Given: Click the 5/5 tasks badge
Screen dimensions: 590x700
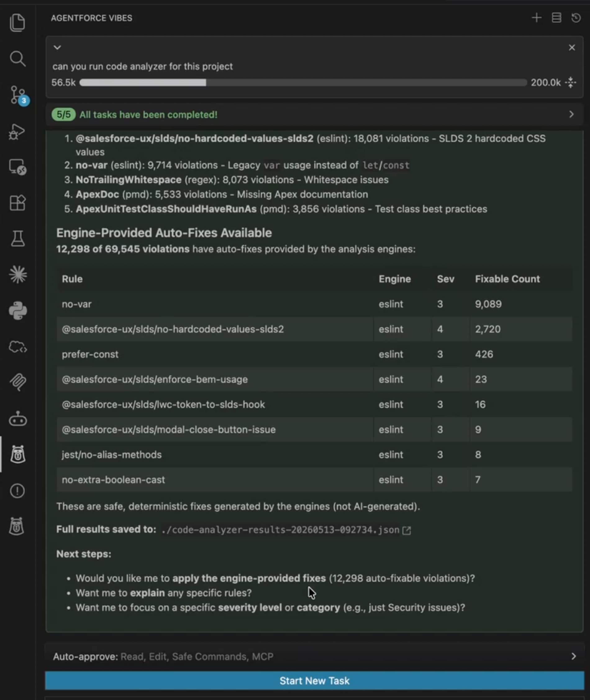Looking at the screenshot, I should (64, 114).
